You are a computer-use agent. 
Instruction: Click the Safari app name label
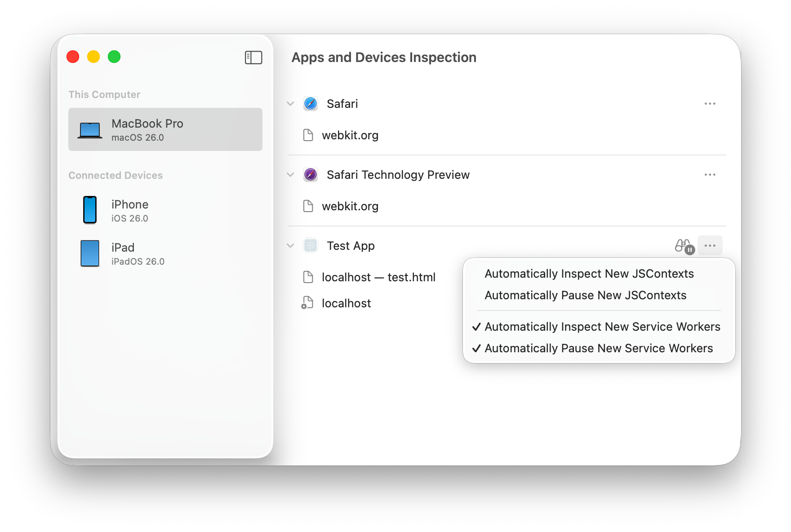[342, 104]
